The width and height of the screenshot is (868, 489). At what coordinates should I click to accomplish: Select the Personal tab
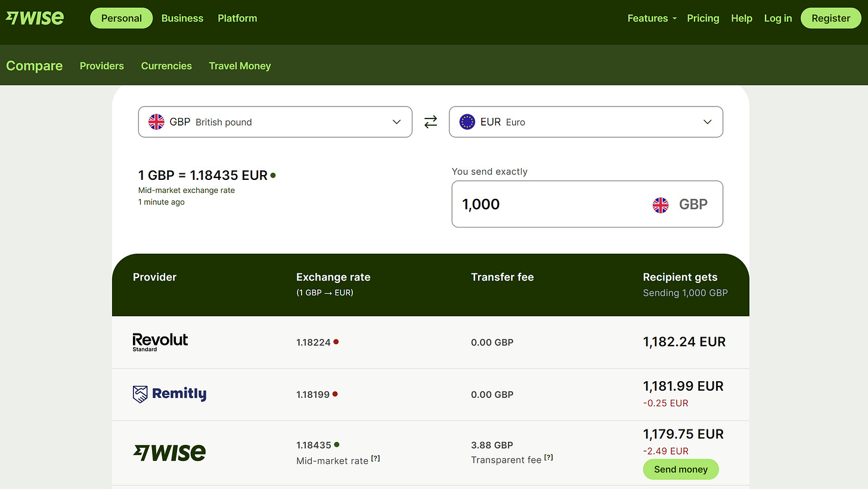(122, 18)
